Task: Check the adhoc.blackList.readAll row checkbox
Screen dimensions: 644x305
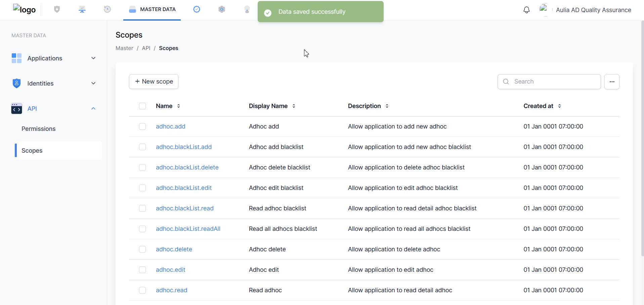Action: click(x=142, y=229)
